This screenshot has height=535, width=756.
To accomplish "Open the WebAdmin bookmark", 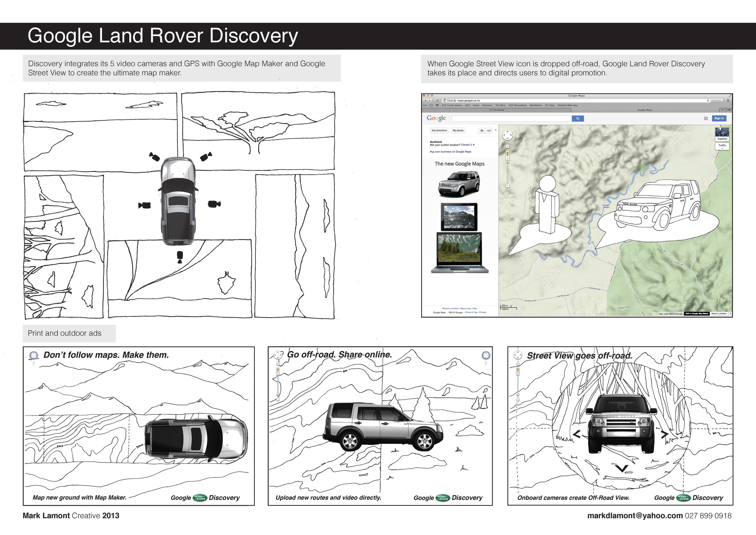I will 536,106.
